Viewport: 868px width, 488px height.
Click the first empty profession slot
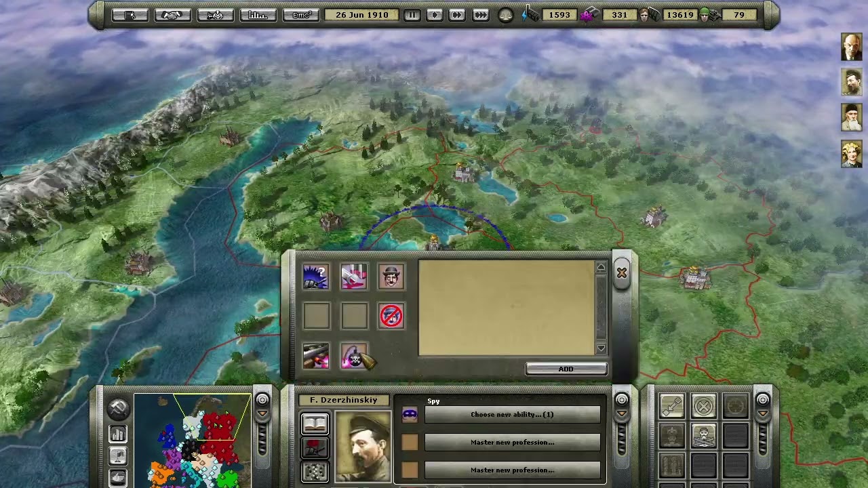pyautogui.click(x=410, y=443)
